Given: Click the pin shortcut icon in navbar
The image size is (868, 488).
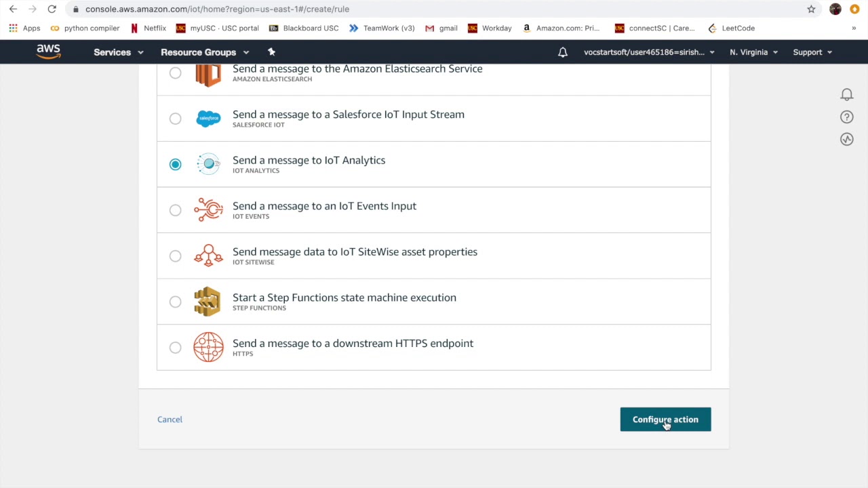Looking at the screenshot, I should coord(271,52).
